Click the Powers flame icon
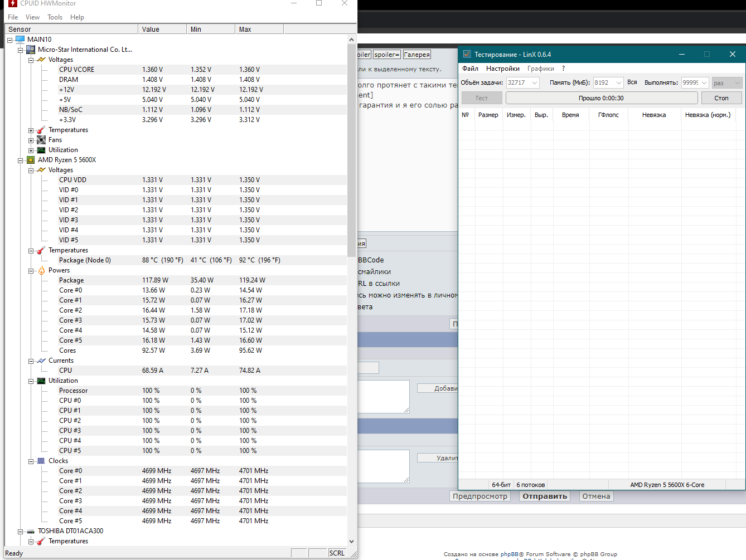Screen dimensions: 746x560 tap(41, 270)
